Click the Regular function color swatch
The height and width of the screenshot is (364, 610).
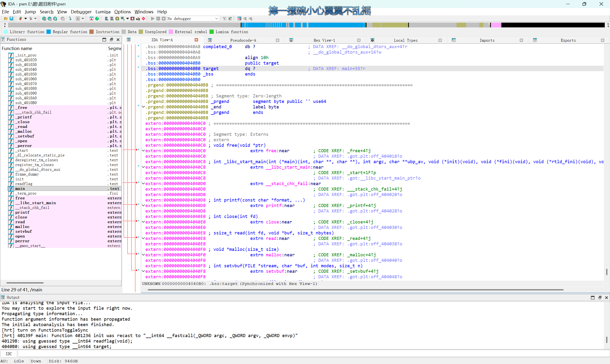[x=49, y=32]
